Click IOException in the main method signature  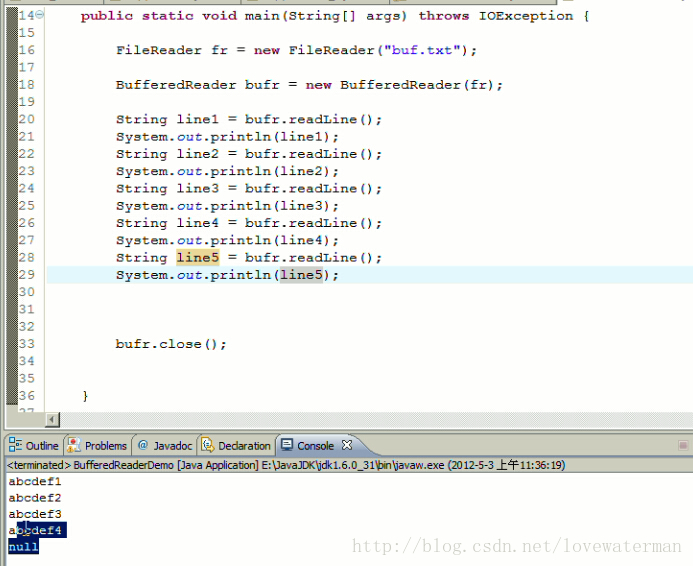click(525, 16)
